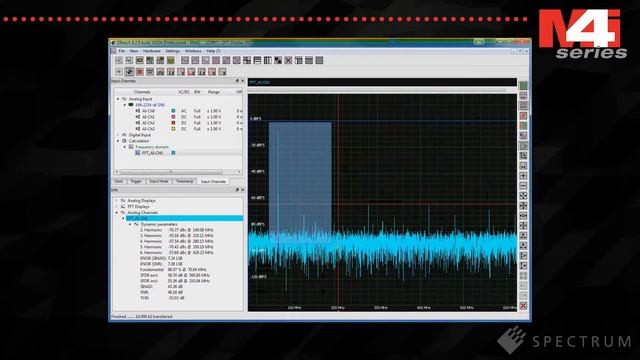Expand the Analog Displays node in Info
Image resolution: width=640 pixels, height=360 pixels.
[x=117, y=201]
